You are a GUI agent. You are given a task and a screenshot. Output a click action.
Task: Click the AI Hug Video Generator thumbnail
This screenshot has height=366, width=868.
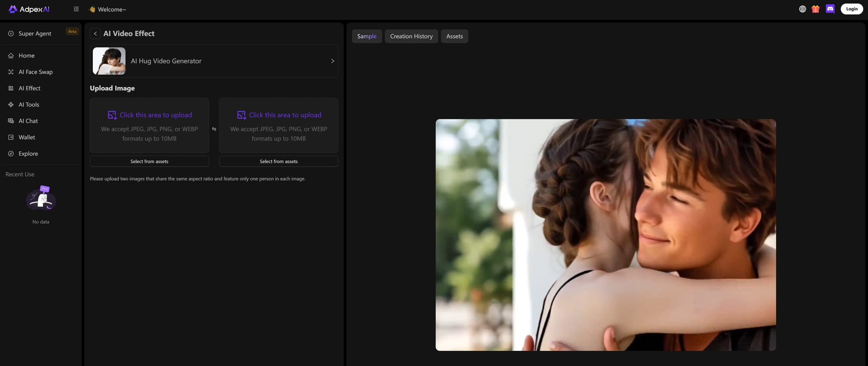click(109, 61)
